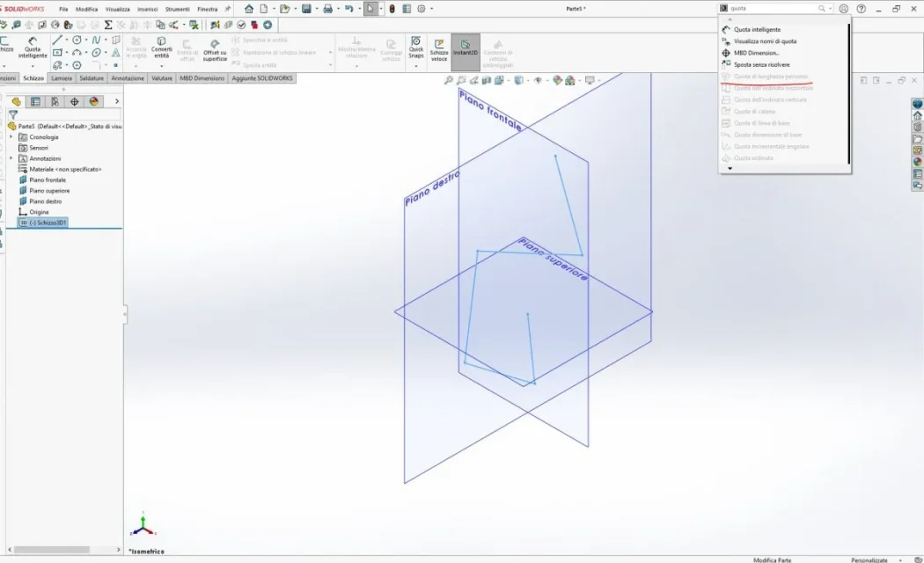924x563 pixels.
Task: Click the Save floppy disk icon
Action: 306,9
